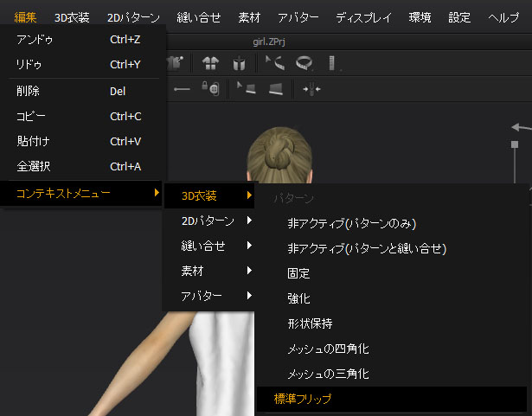This screenshot has width=532, height=416.
Task: Select the 強化 menu entry
Action: 392,298
